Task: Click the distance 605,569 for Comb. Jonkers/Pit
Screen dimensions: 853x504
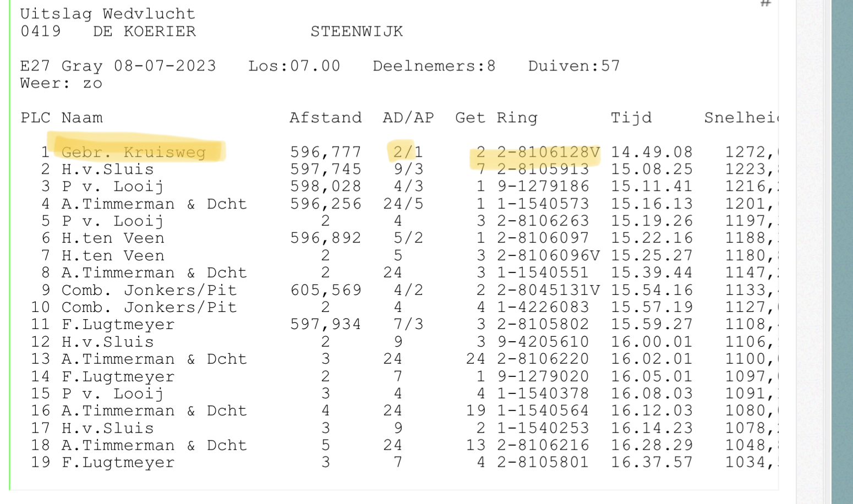Action: 325,291
